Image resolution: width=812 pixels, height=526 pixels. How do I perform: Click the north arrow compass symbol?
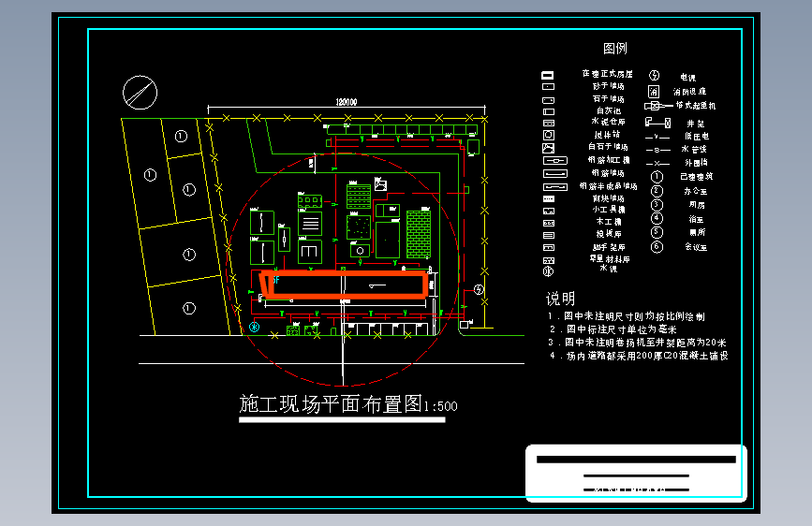tap(140, 93)
